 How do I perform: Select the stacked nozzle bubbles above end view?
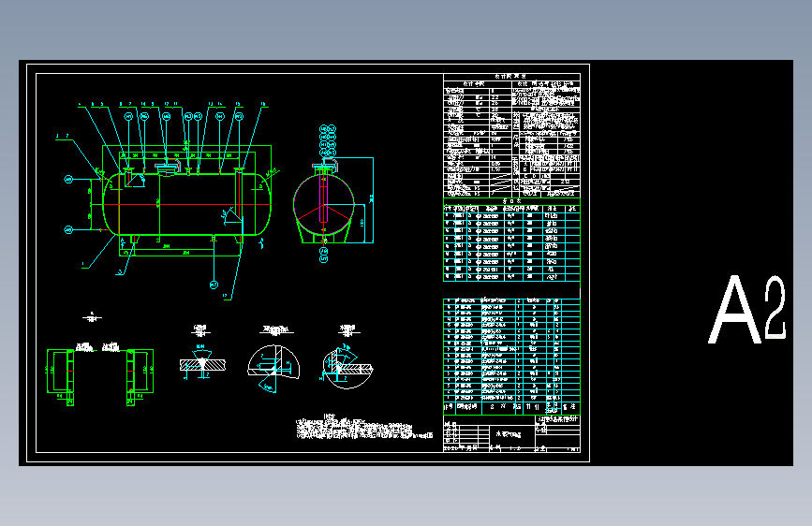click(327, 140)
